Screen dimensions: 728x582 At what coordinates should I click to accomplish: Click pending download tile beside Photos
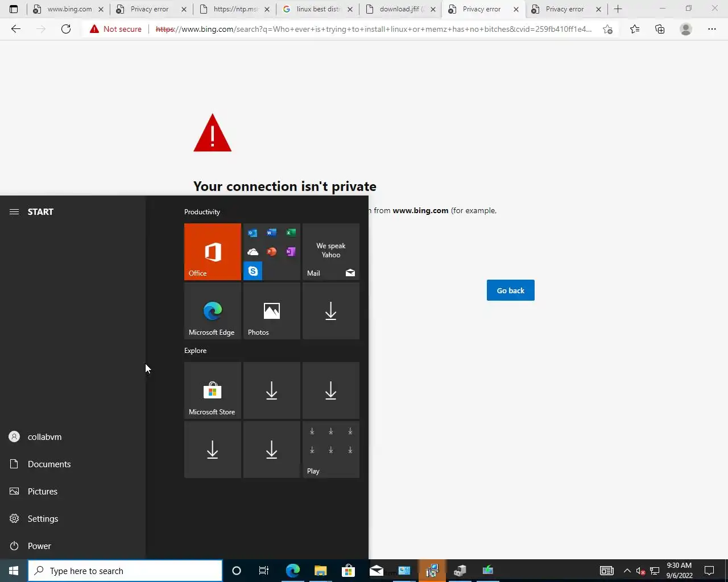pos(331,311)
